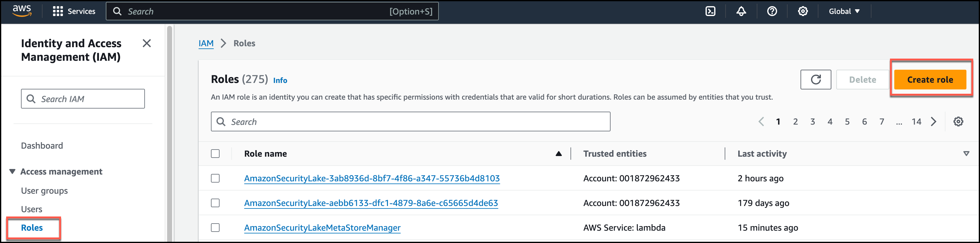Close the IAM navigation panel
Viewport: 980px width, 243px height.
tap(146, 43)
